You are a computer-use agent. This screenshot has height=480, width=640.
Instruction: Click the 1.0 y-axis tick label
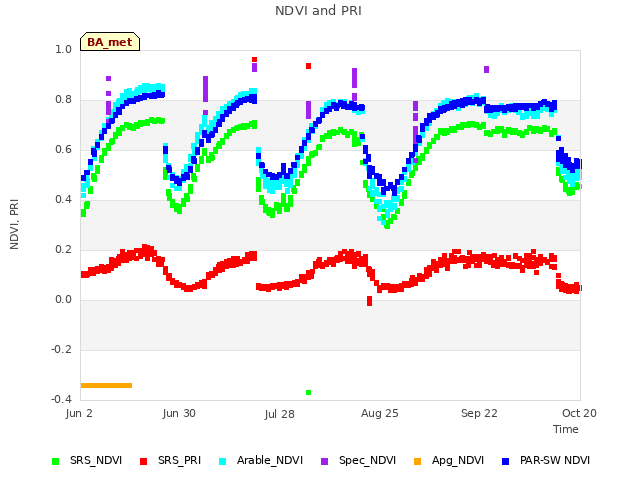tap(63, 50)
